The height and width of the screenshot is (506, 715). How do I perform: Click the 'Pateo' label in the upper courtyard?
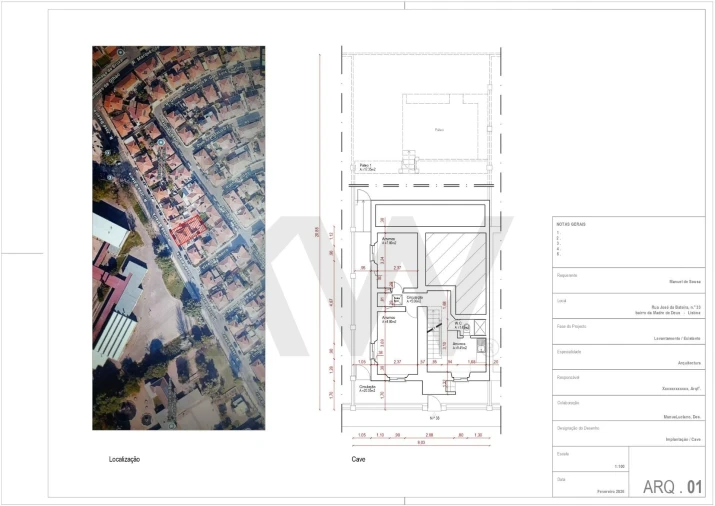[439, 130]
